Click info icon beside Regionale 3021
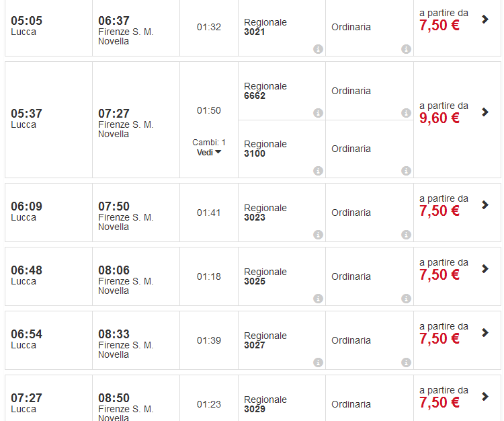This screenshot has width=504, height=421. [318, 49]
